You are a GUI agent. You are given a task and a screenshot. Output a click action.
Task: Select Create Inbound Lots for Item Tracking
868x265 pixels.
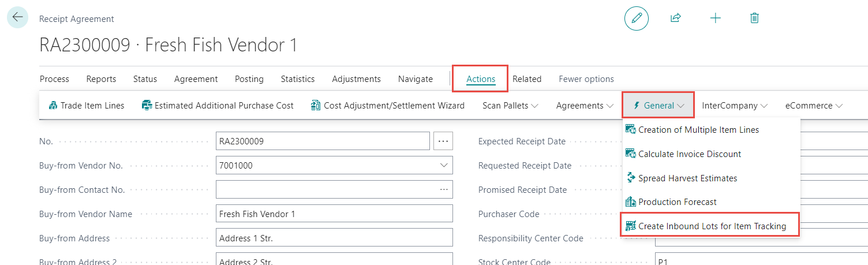pyautogui.click(x=712, y=226)
